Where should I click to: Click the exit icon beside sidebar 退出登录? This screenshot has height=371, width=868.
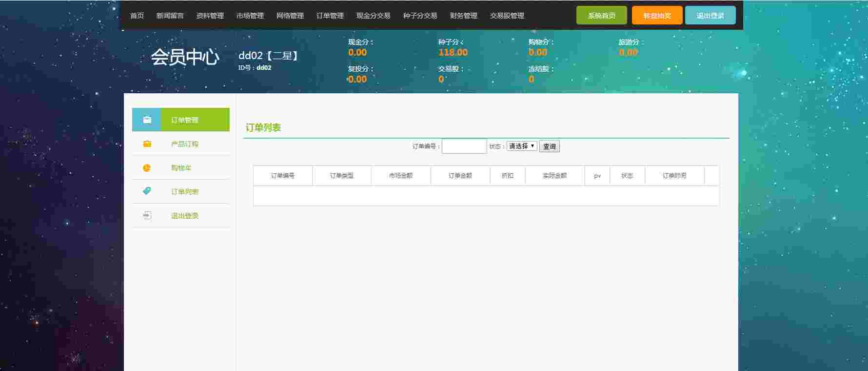147,215
